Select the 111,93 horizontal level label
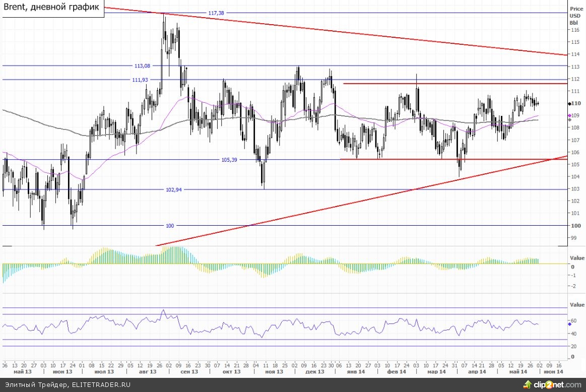586x392 pixels. click(x=141, y=80)
